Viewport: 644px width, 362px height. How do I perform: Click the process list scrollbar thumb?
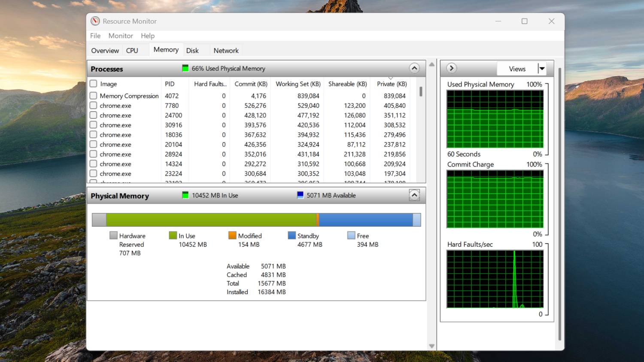point(421,91)
